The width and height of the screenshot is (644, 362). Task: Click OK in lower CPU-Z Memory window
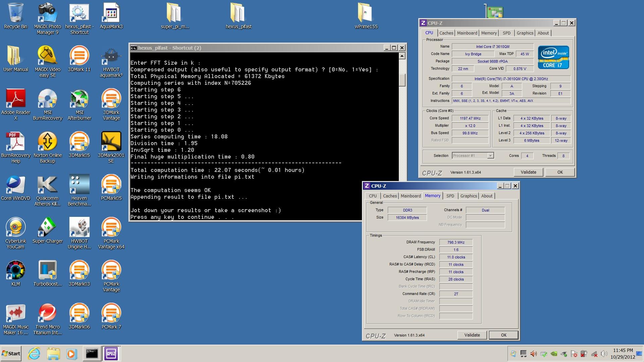[503, 335]
